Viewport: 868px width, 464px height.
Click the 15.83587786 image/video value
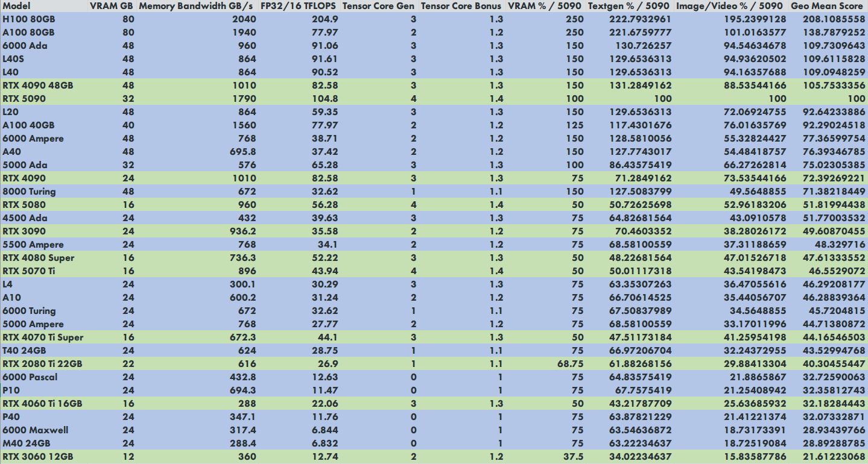click(756, 457)
